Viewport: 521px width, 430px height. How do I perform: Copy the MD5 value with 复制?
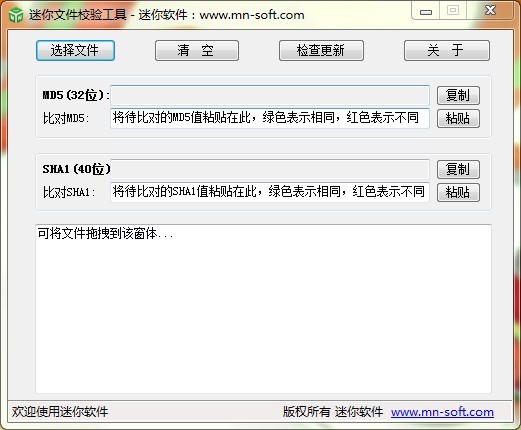click(x=458, y=95)
